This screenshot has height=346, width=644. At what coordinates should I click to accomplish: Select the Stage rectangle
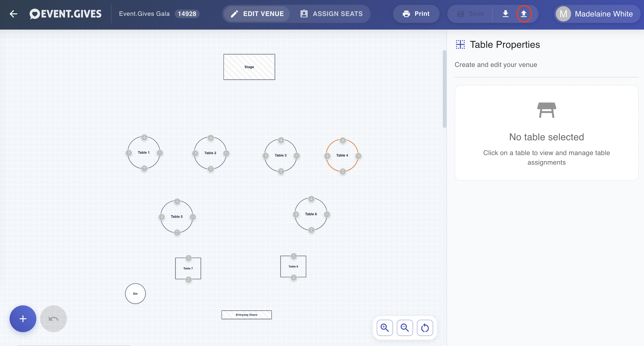(x=249, y=67)
